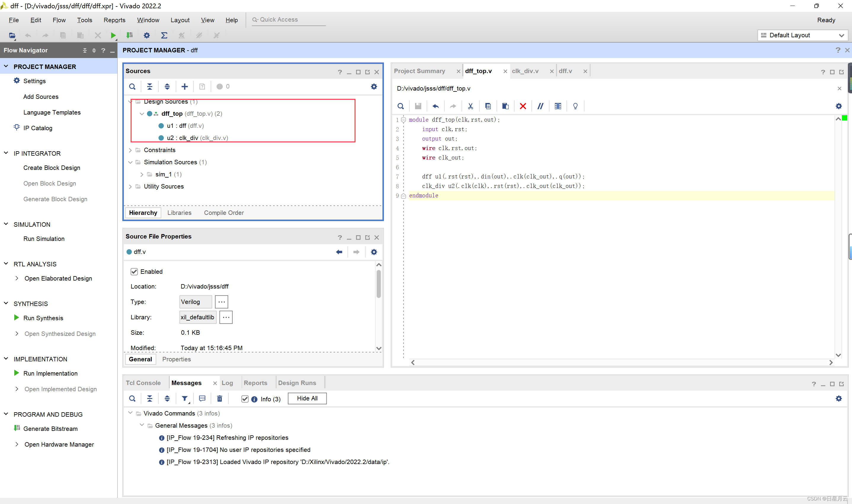
Task: Click the toggle comment icon in editor toolbar
Action: [540, 106]
